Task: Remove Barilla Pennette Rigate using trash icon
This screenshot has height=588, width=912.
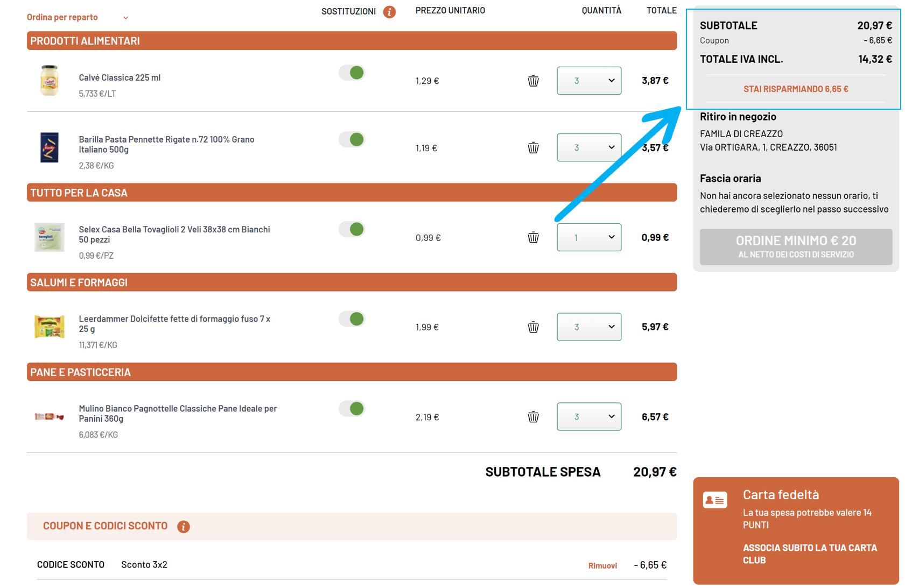Action: [x=533, y=147]
